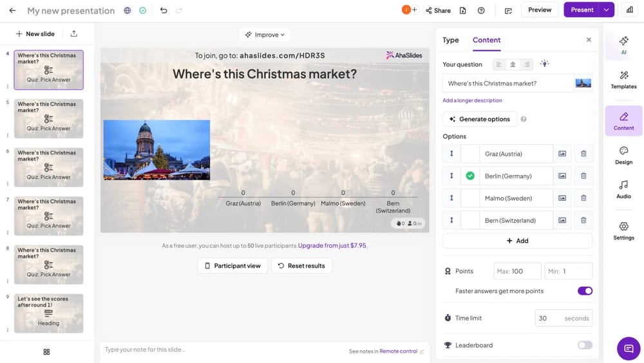Click the Upgrade from just $7.95 link
Viewport: 644px width, 363px height.
coord(332,245)
